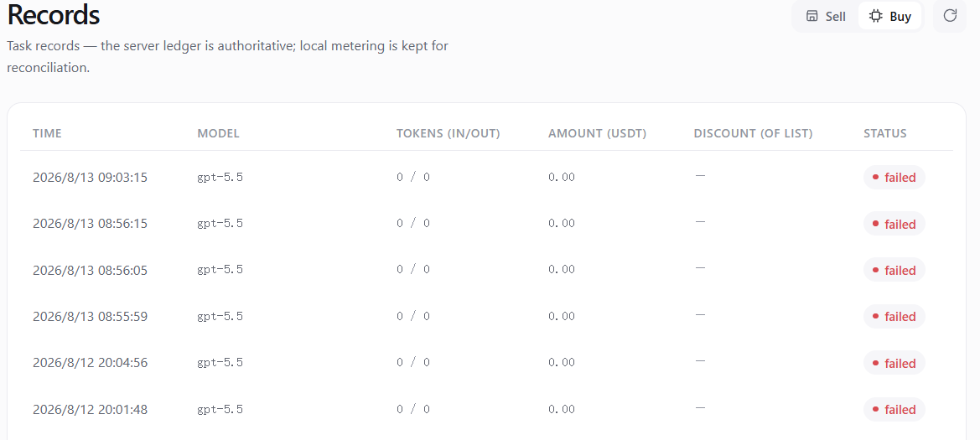Click the 0 / 0 tokens in 09:03:15 row

(x=413, y=178)
